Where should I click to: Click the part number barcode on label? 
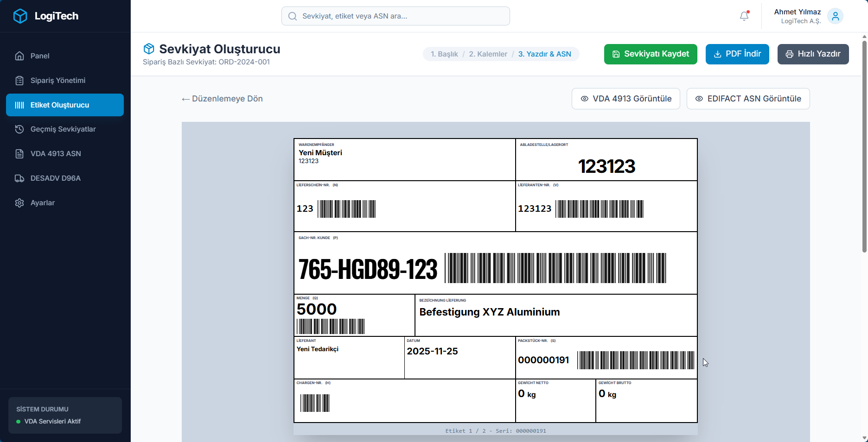pos(555,268)
